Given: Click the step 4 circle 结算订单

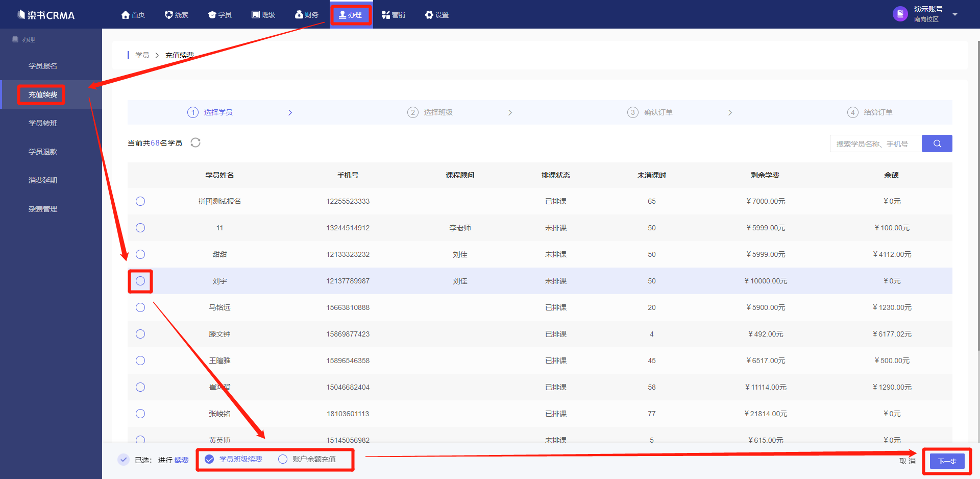Looking at the screenshot, I should point(853,112).
